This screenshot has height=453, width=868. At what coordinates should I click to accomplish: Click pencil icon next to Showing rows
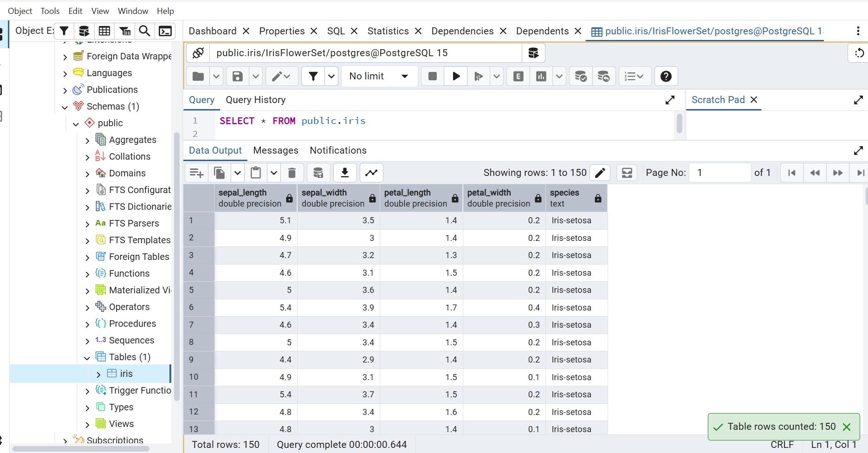tap(600, 173)
